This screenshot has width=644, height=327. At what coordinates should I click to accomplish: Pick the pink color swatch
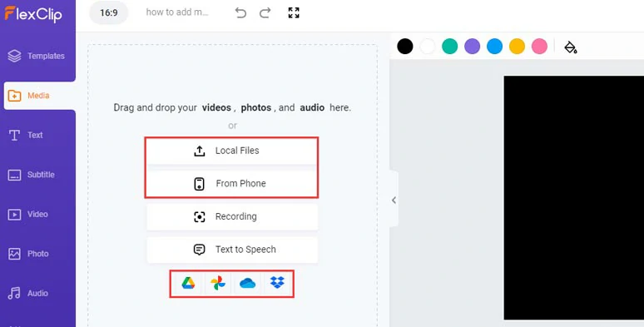click(x=540, y=47)
